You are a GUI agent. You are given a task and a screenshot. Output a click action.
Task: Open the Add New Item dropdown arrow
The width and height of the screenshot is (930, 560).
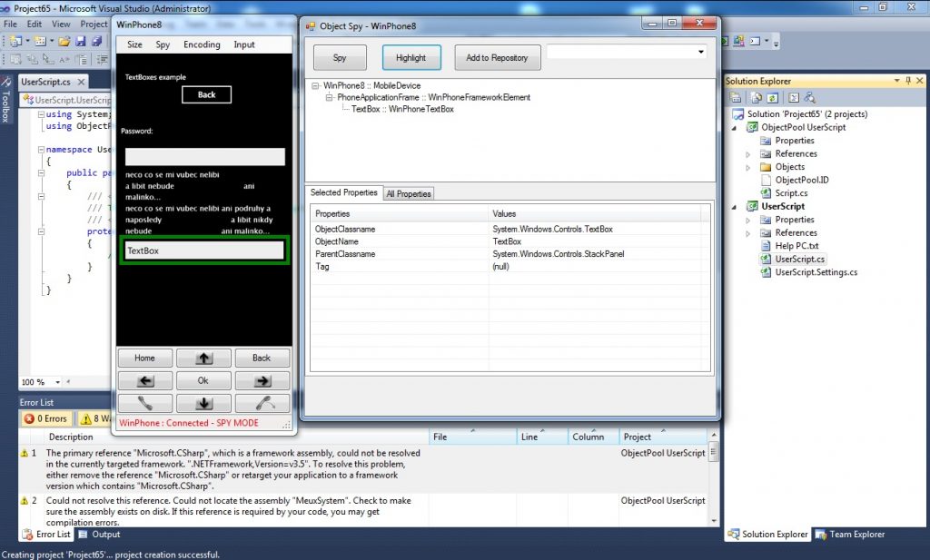pos(52,41)
